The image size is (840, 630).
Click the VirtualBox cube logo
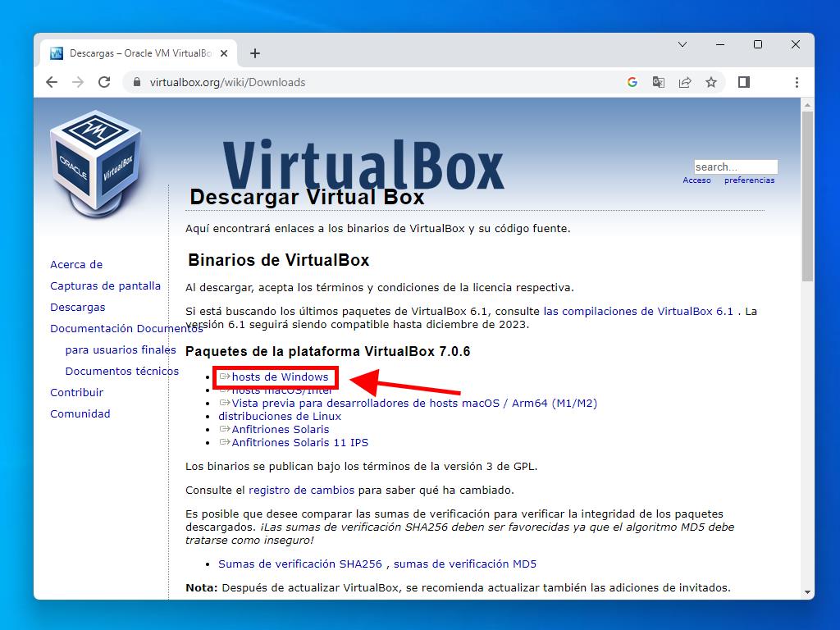coord(96,162)
